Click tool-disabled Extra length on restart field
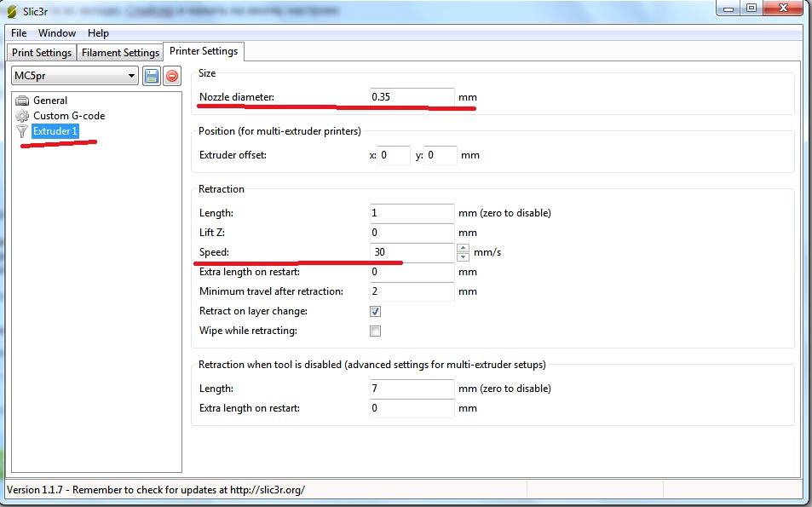812x507 pixels. 412,408
